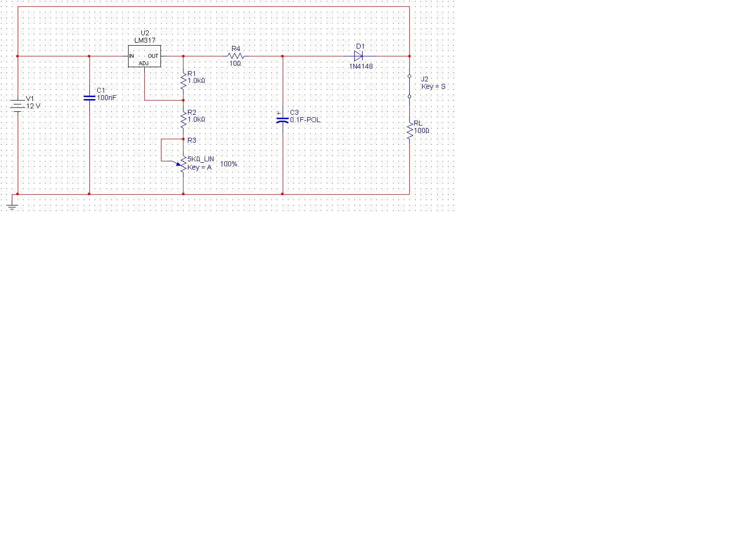
Task: Click the 12 V battery value
Action: (x=33, y=106)
